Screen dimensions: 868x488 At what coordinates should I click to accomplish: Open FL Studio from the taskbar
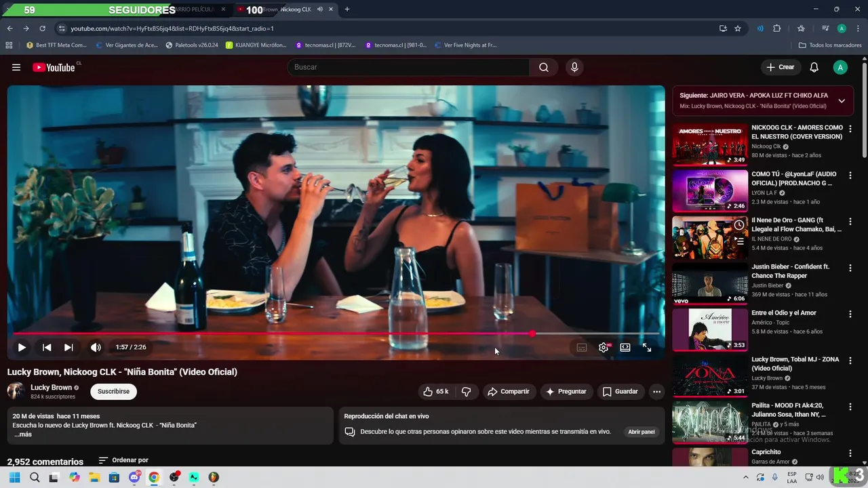[x=214, y=477]
